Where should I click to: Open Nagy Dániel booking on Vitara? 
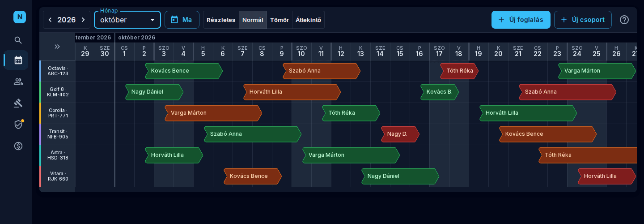400,176
